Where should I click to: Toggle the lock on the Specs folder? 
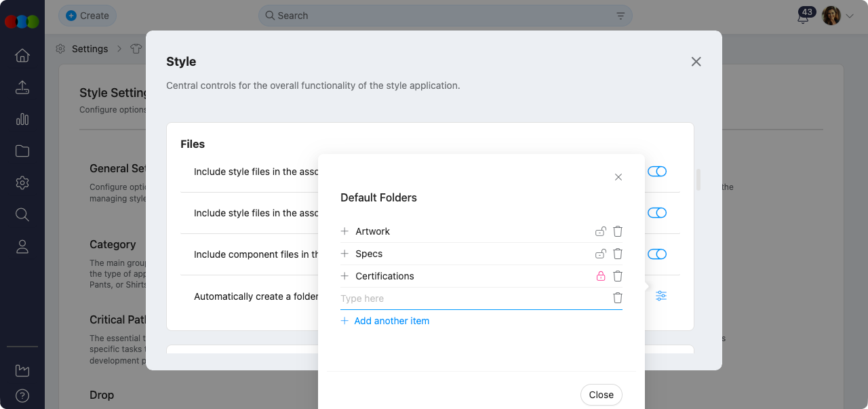pos(600,254)
